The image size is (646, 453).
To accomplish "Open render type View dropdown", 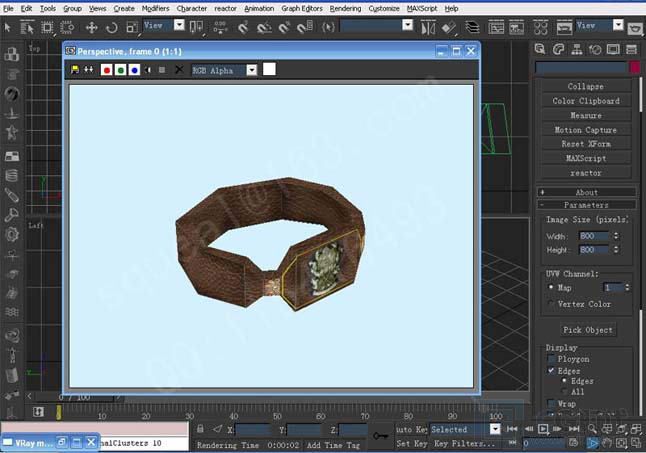I will pos(618,26).
